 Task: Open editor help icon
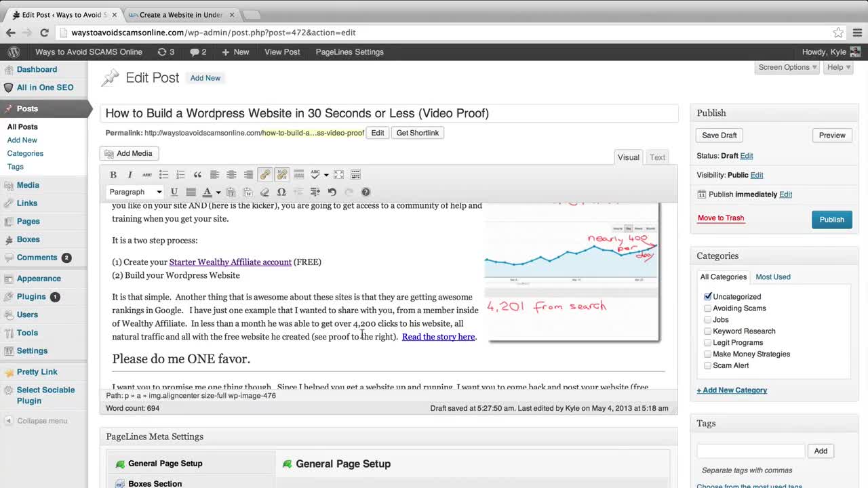coord(366,192)
